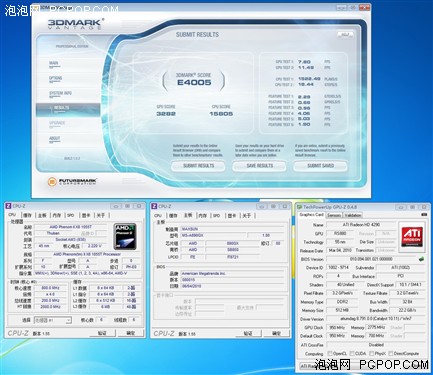433x375 pixels.
Task: Open the About section in 3DMark sidebar
Action: (x=55, y=139)
